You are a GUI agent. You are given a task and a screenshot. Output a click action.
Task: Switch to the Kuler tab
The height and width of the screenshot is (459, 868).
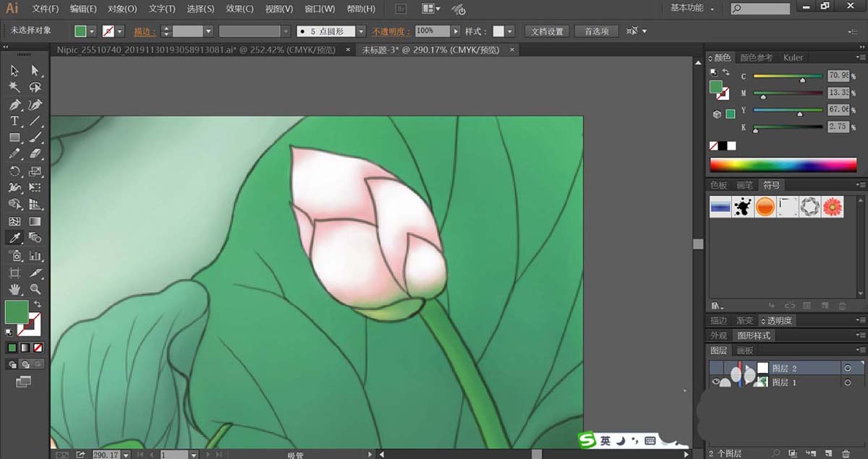pyautogui.click(x=793, y=58)
